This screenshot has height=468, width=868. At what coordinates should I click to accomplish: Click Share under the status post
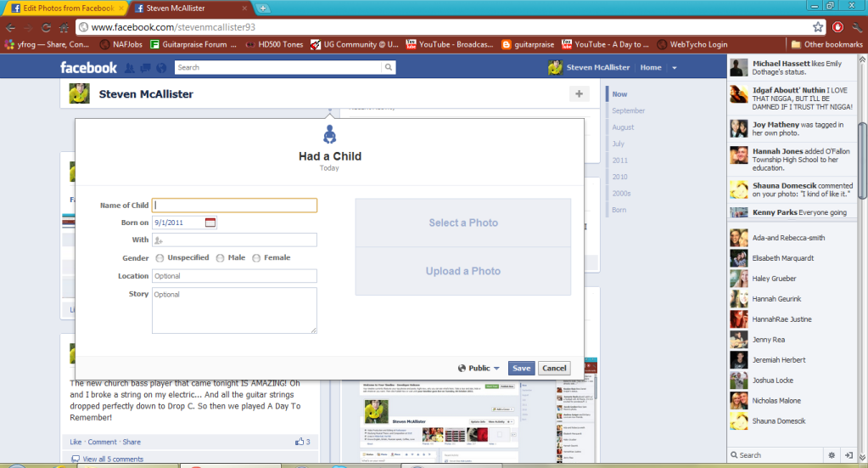pyautogui.click(x=132, y=442)
